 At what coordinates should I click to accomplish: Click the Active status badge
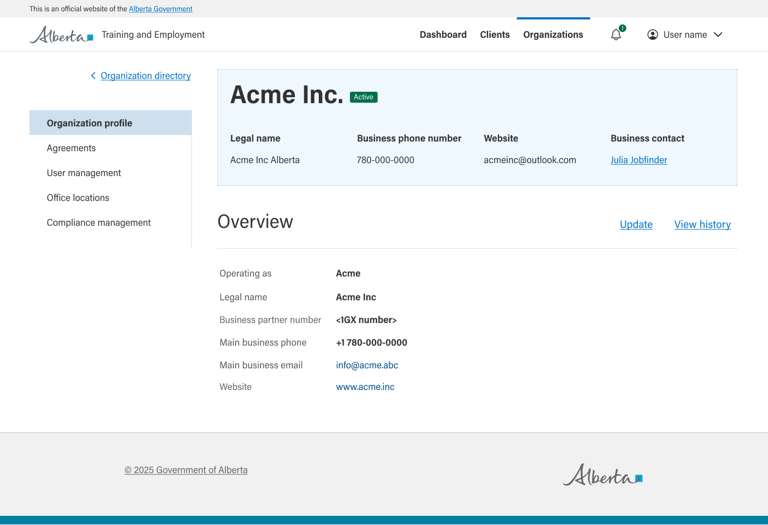(x=363, y=97)
